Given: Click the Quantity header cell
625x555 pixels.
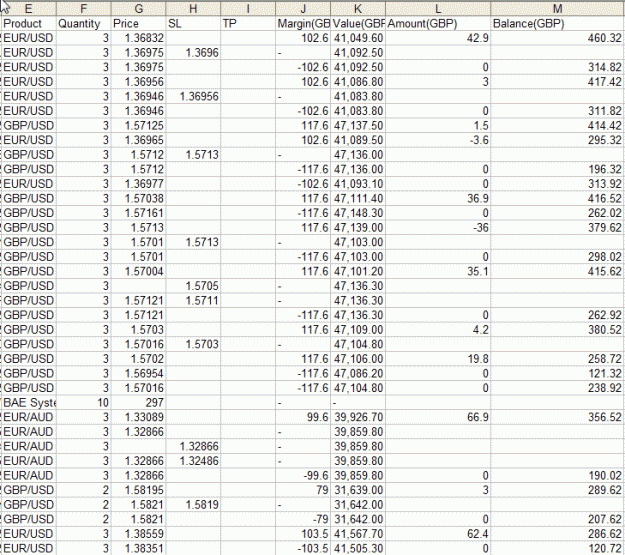Looking at the screenshot, I should 84,24.
